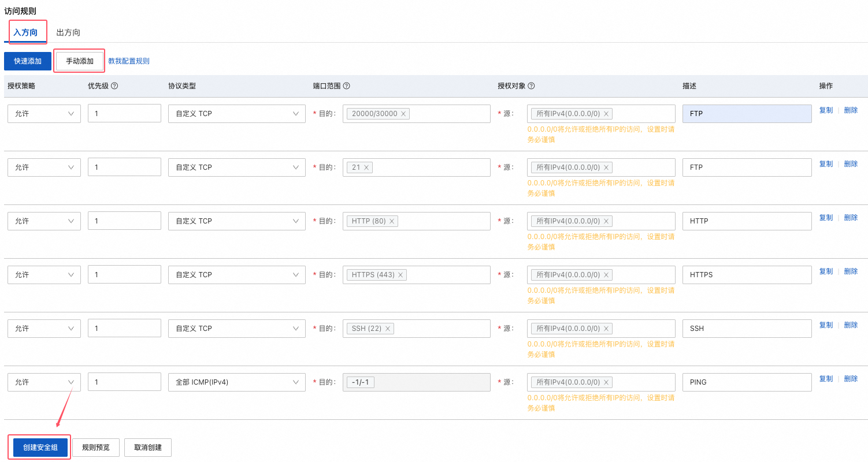Screen dimensions: 868x462
Task: Delete the HTTP rule
Action: (851, 218)
